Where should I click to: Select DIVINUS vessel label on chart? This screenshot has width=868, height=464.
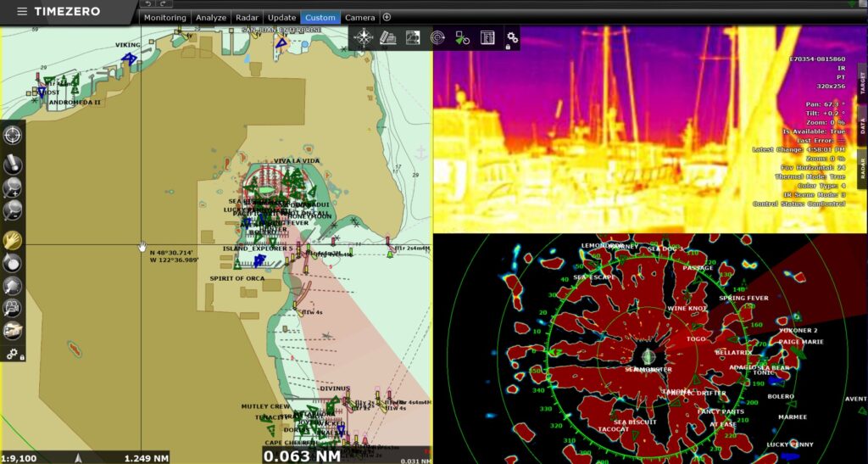coord(335,389)
